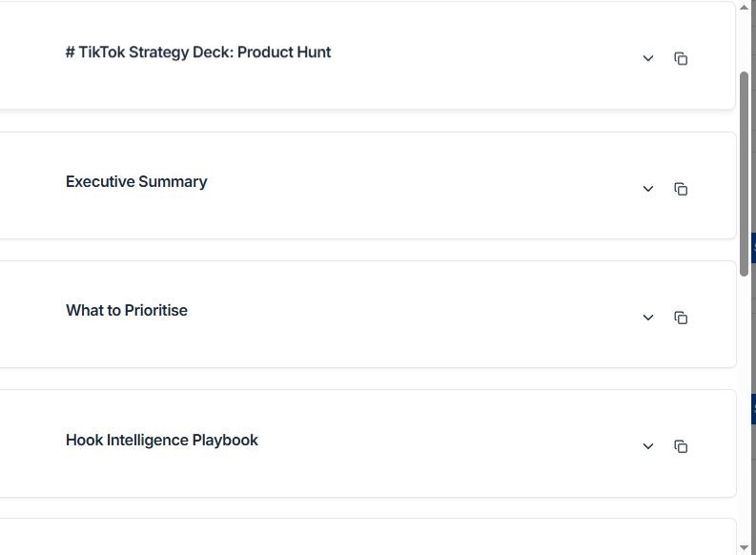
Task: Click the scrollbar up arrow
Action: [745, 8]
